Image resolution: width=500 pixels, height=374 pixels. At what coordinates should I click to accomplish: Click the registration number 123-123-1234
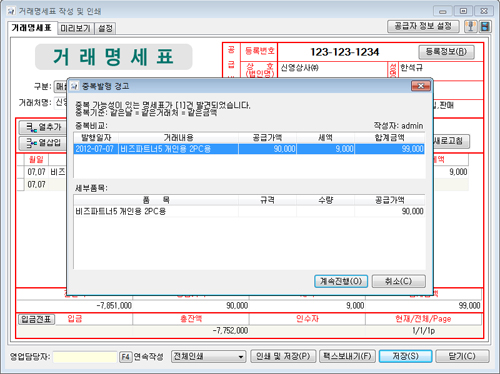pyautogui.click(x=344, y=52)
